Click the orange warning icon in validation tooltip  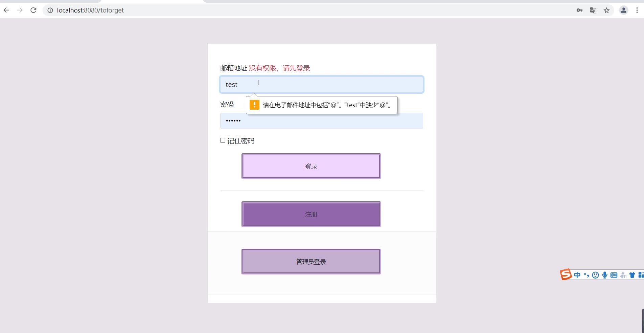(x=254, y=105)
